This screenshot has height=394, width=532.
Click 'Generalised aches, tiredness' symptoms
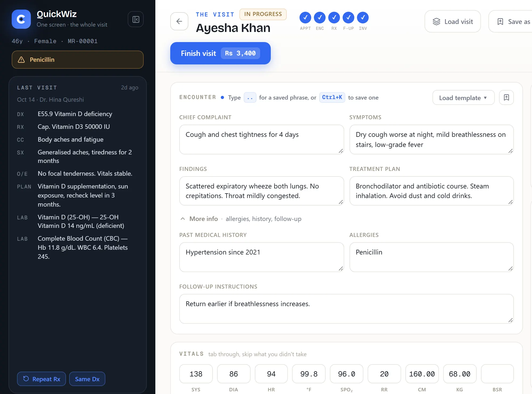[x=85, y=157]
